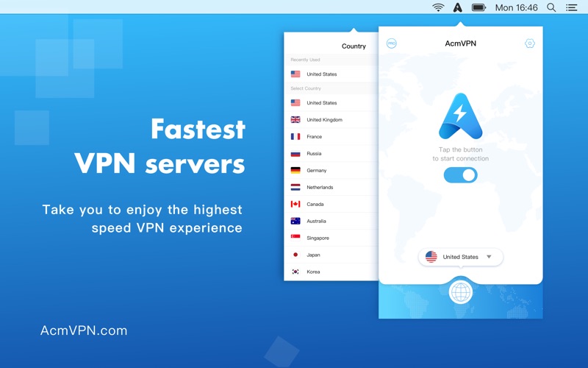Select Japan from country list
This screenshot has height=368, width=588.
click(331, 255)
